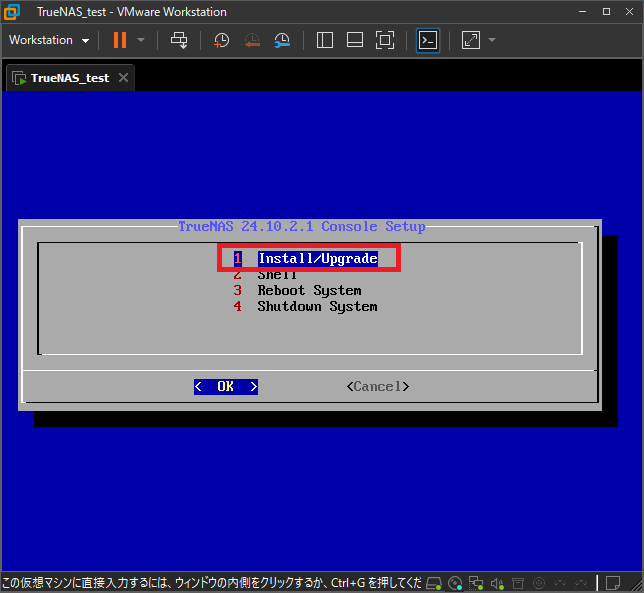Minimize the VMware Workstation window

(x=582, y=11)
